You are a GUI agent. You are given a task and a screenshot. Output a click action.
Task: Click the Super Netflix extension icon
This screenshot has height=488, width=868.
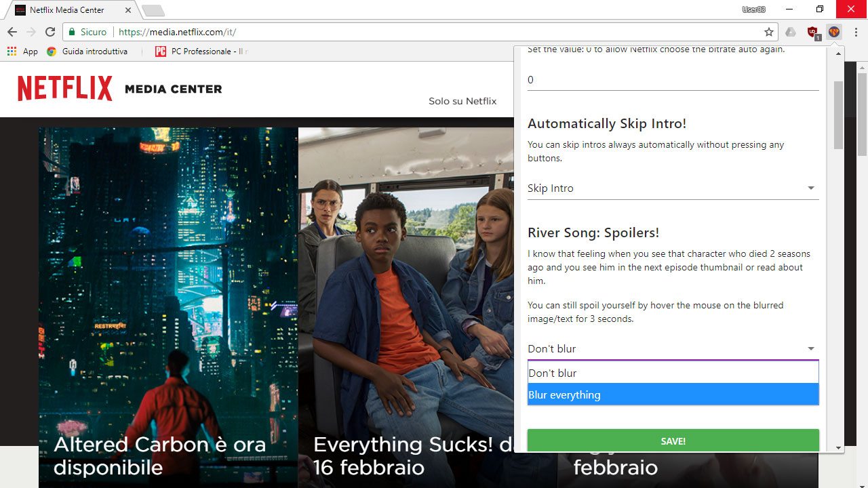[x=834, y=32]
